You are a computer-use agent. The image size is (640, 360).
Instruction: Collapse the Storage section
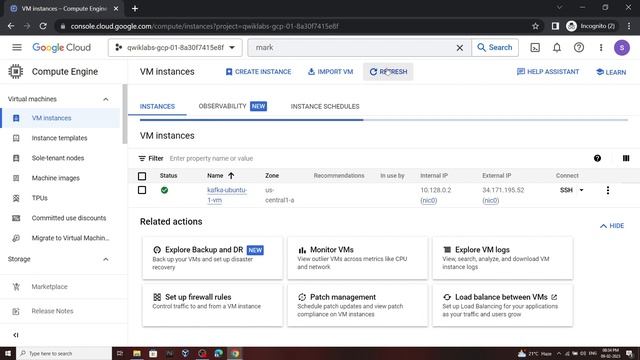coord(105,259)
